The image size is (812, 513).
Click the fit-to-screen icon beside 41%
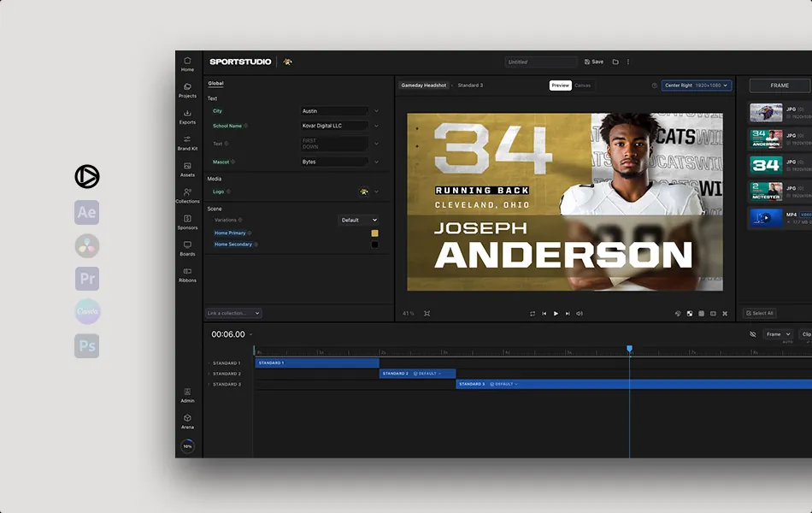pyautogui.click(x=427, y=314)
